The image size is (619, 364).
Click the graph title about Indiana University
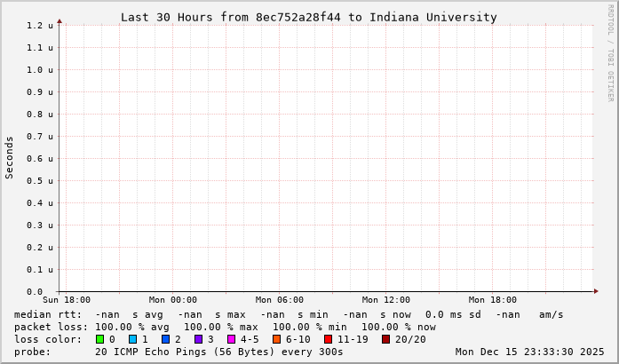(308, 17)
